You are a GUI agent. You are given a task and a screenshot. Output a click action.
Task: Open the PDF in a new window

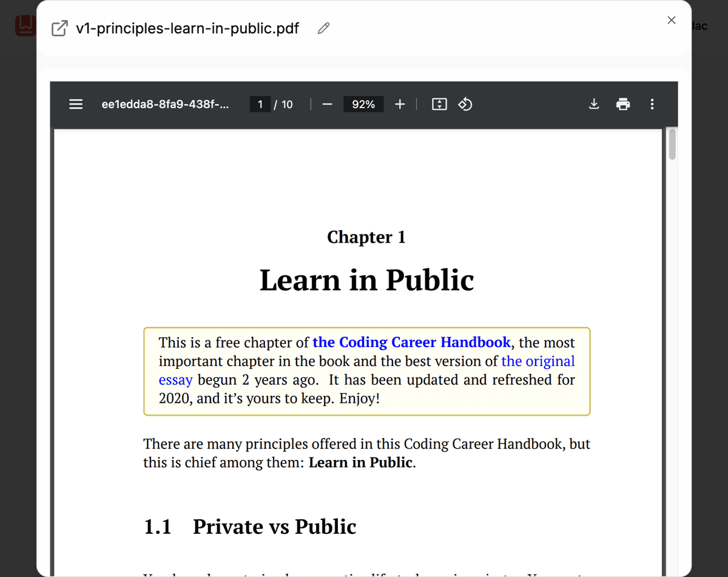[x=58, y=27]
